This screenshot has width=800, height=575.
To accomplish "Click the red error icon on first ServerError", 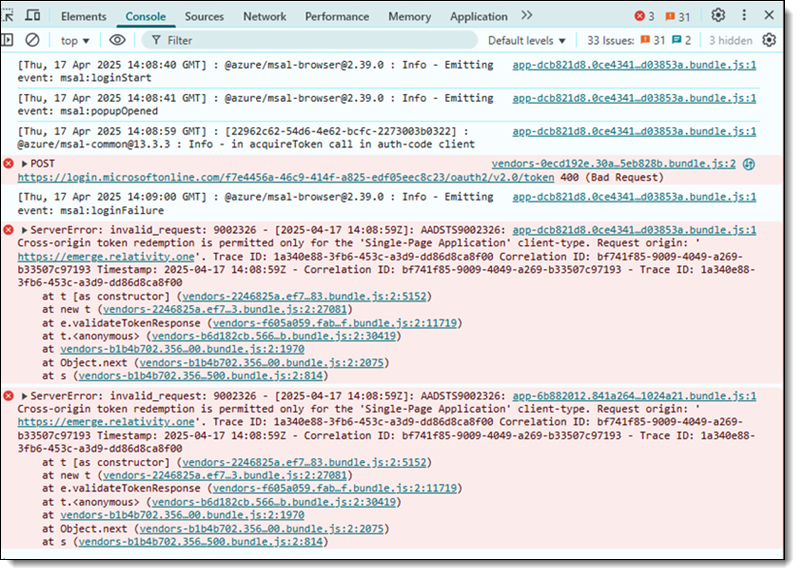I will pos(9,230).
